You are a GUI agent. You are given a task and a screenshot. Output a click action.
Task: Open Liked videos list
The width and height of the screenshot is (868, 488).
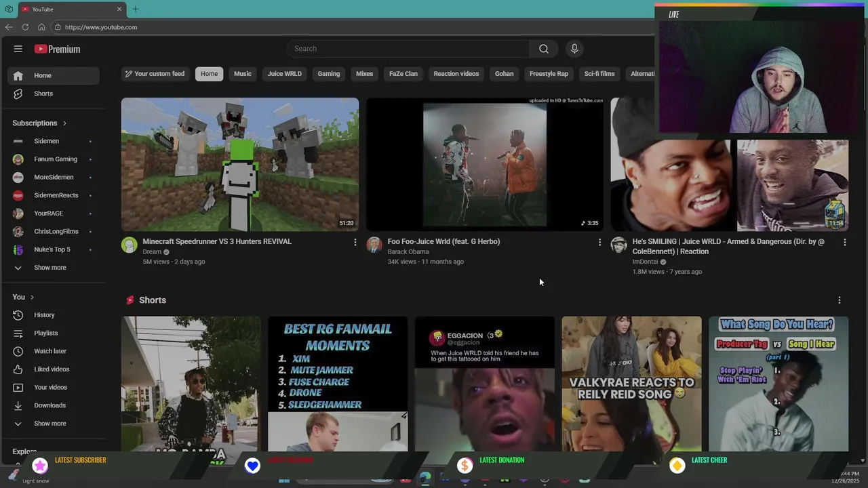54,369
